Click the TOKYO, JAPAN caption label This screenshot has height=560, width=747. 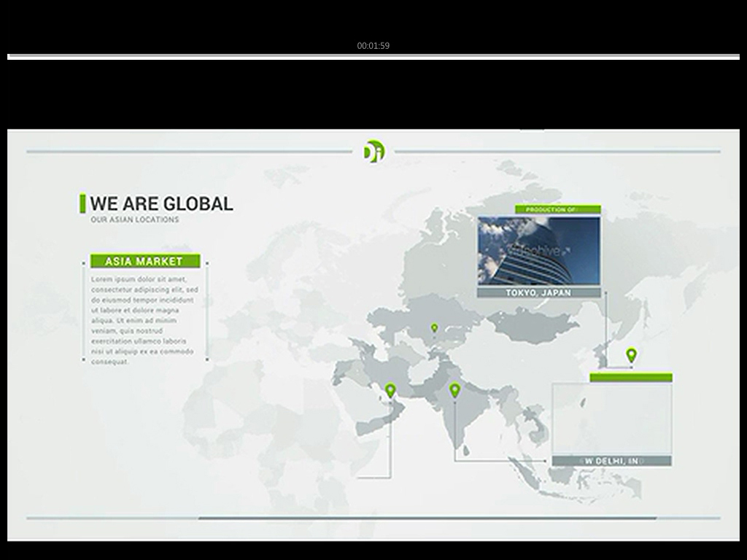tap(538, 292)
